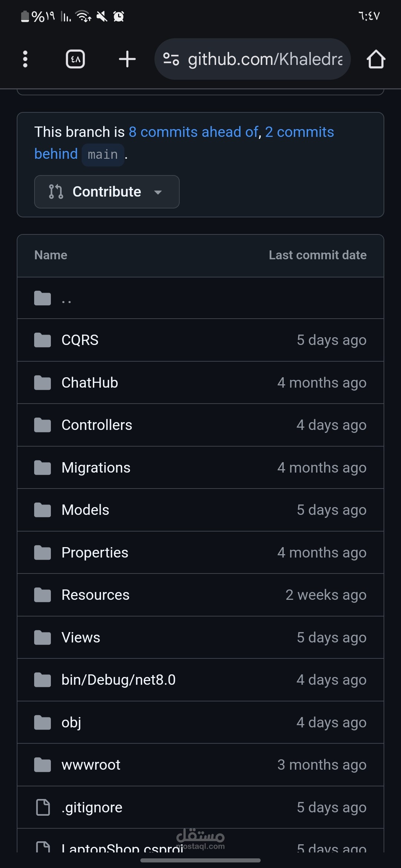Image resolution: width=401 pixels, height=868 pixels.
Task: Open the ChatHub folder
Action: [89, 383]
